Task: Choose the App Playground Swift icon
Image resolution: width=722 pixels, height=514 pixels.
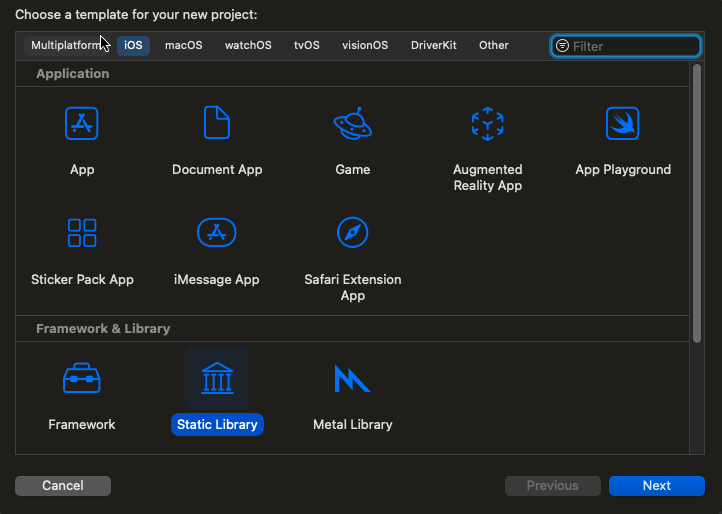Action: pos(623,123)
